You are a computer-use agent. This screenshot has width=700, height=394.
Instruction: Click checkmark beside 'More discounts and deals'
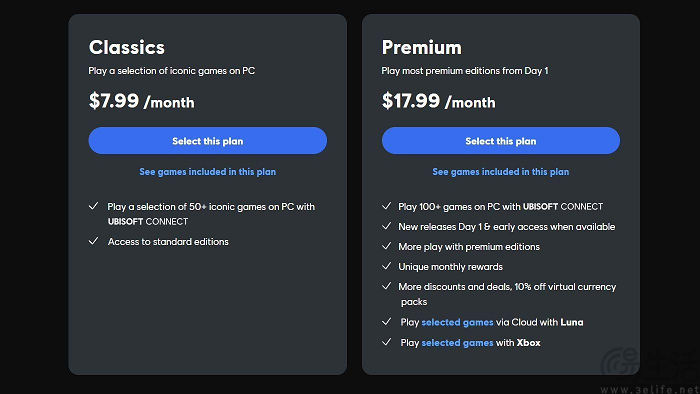387,286
